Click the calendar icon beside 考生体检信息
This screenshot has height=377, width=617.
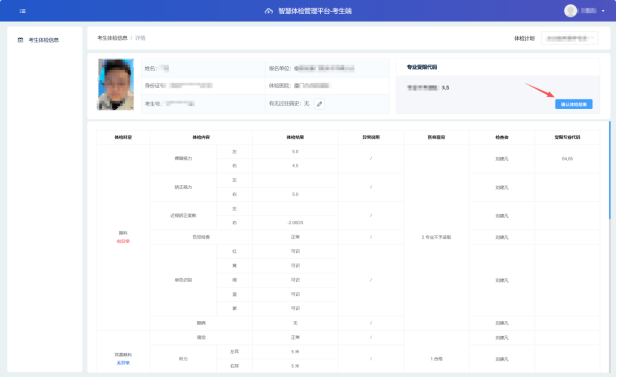20,40
